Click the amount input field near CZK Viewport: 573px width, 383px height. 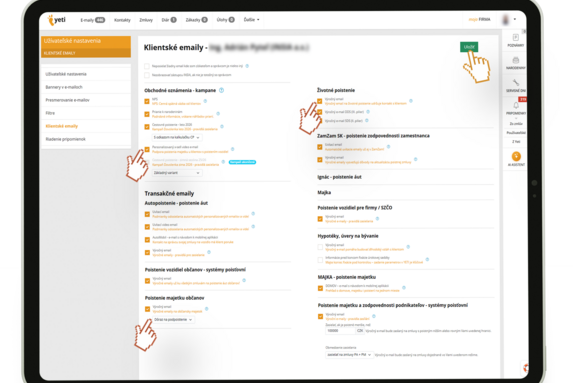point(340,330)
